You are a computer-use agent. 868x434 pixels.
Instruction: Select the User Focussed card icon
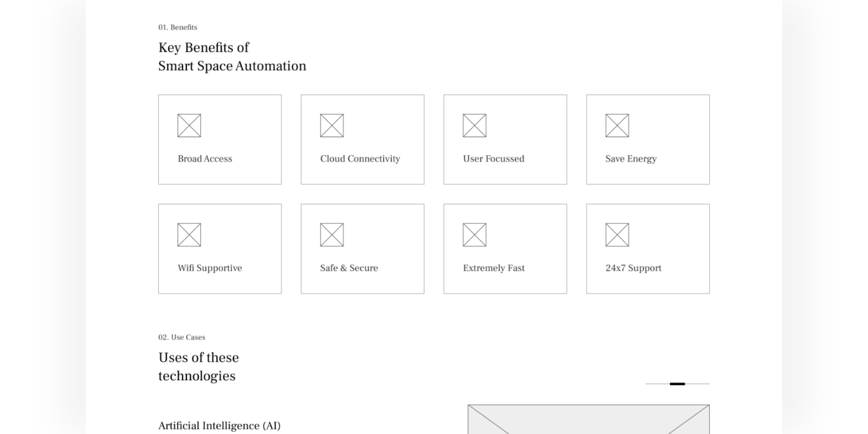[474, 125]
